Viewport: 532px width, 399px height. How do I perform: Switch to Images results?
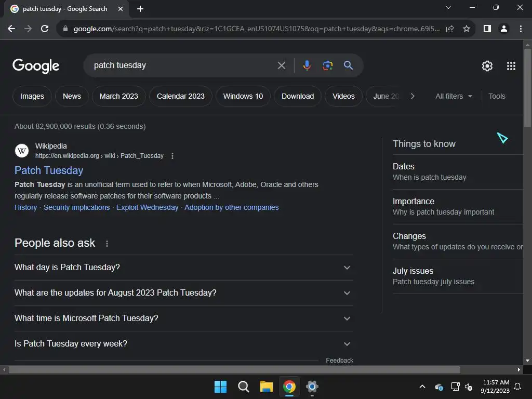pos(32,96)
